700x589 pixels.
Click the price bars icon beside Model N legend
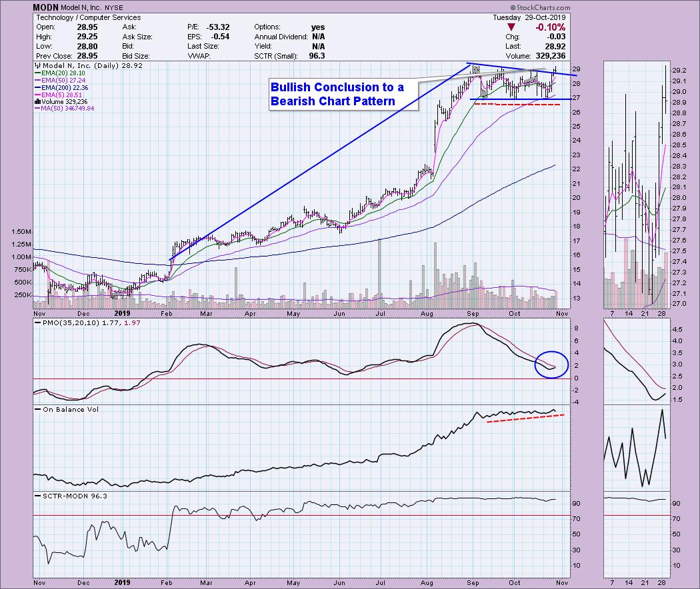coord(37,65)
